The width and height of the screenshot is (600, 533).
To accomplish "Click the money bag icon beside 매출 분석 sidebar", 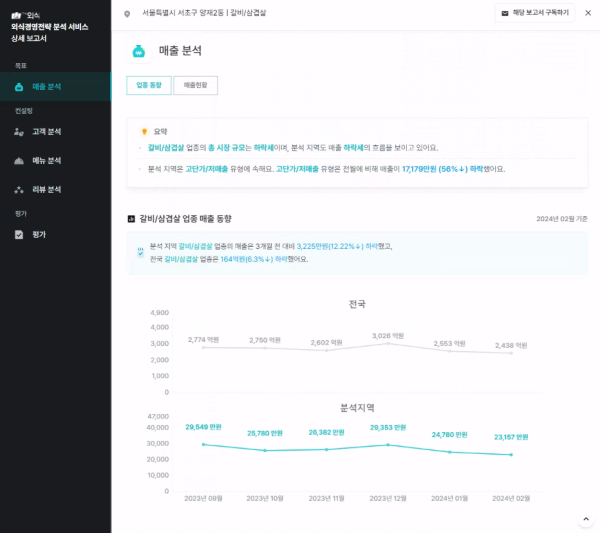I will [x=19, y=87].
